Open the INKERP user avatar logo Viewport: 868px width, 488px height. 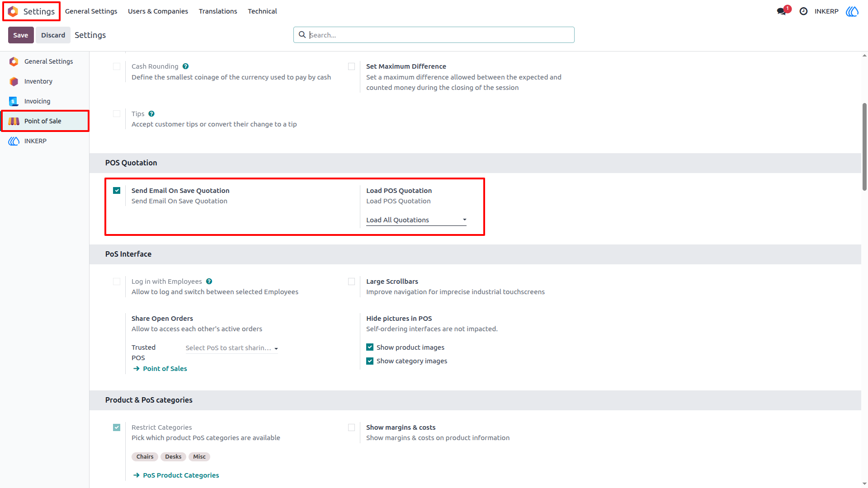(x=852, y=11)
